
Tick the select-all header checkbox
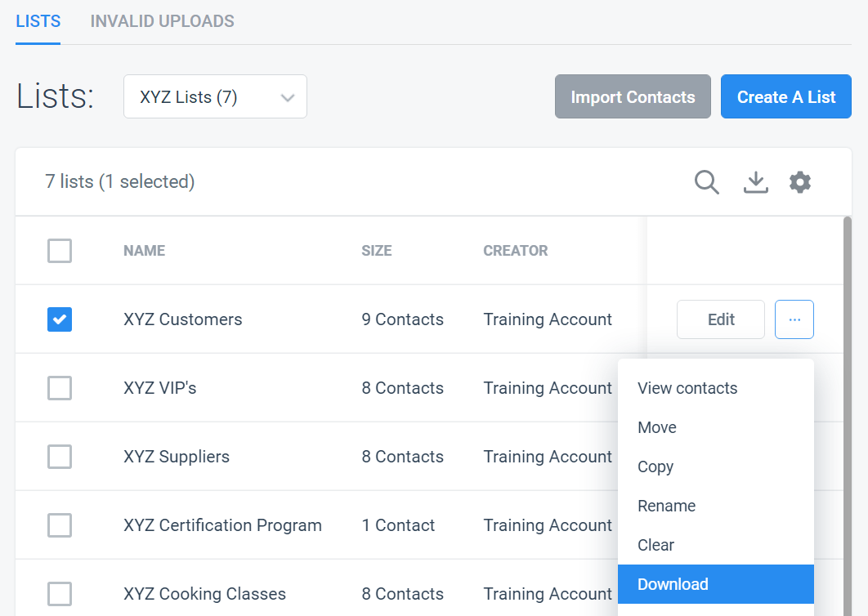60,251
